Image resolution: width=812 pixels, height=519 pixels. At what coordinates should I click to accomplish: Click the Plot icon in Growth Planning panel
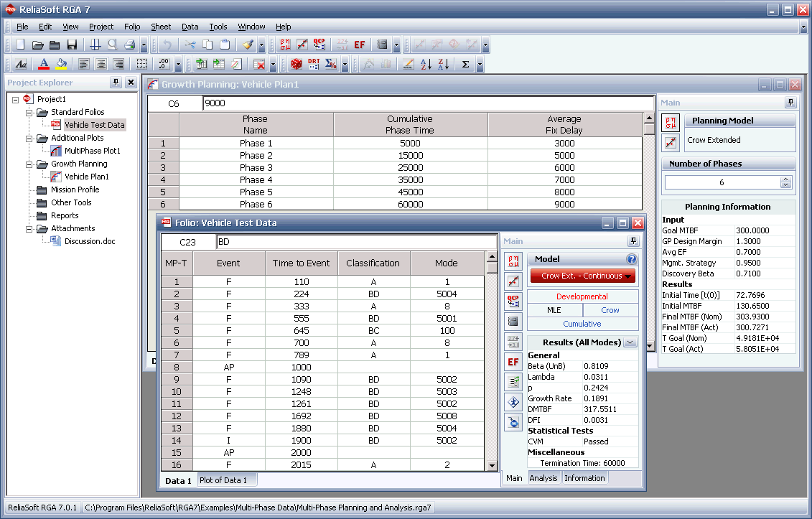point(671,142)
